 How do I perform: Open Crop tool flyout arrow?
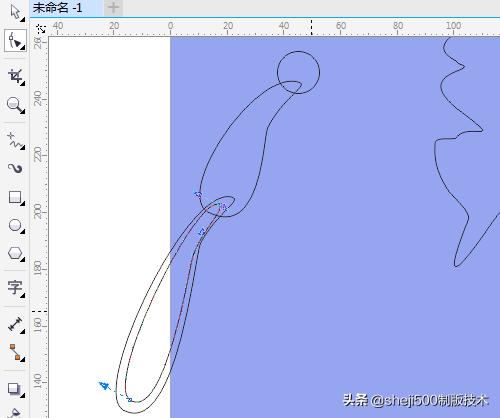tap(22, 83)
